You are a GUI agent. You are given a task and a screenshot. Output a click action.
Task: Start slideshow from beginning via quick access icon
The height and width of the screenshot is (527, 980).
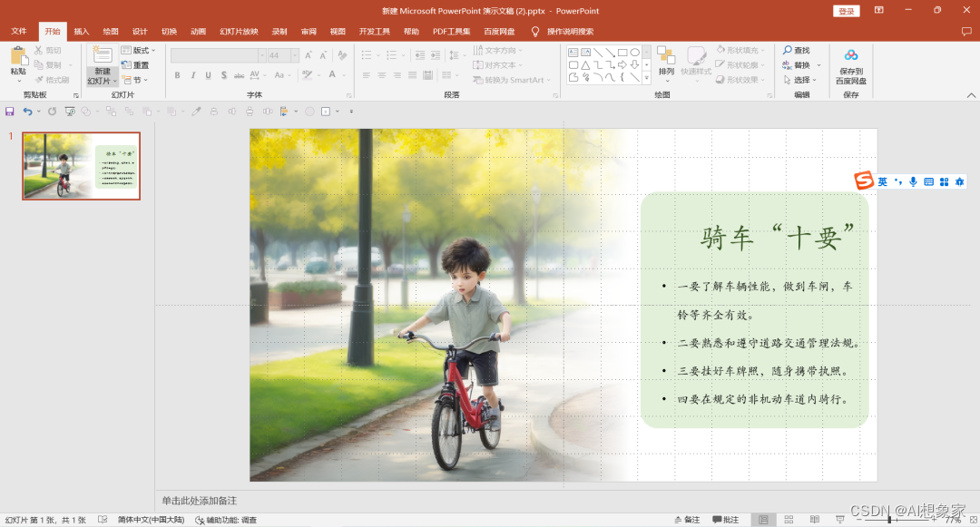(x=70, y=112)
